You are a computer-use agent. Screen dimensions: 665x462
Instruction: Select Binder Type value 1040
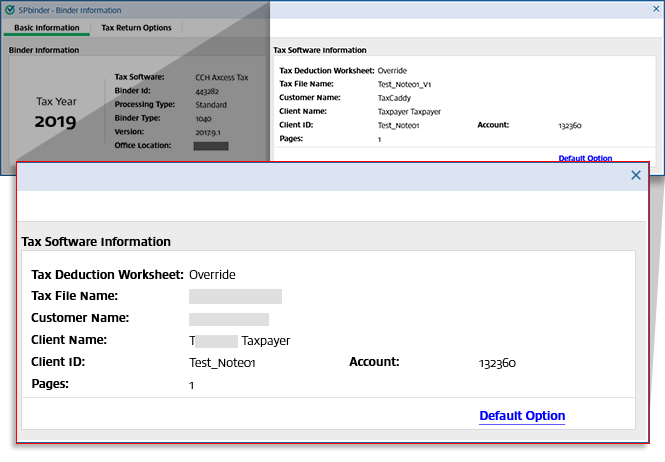204,119
